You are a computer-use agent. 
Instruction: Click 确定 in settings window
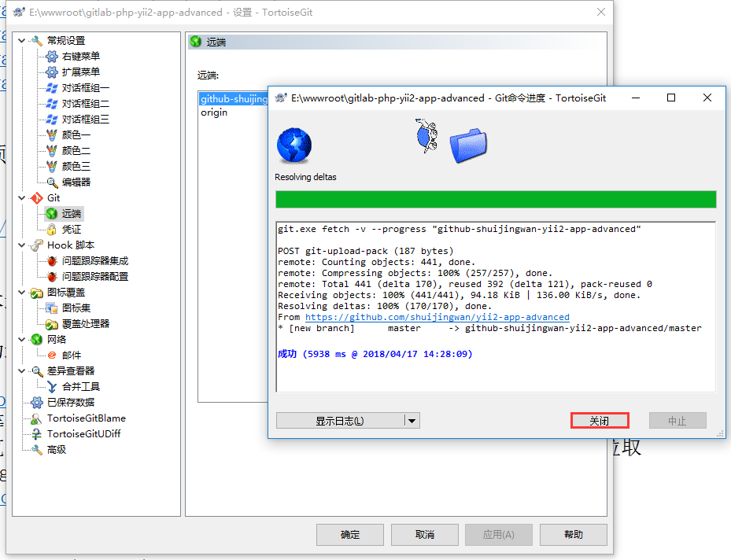[349, 534]
